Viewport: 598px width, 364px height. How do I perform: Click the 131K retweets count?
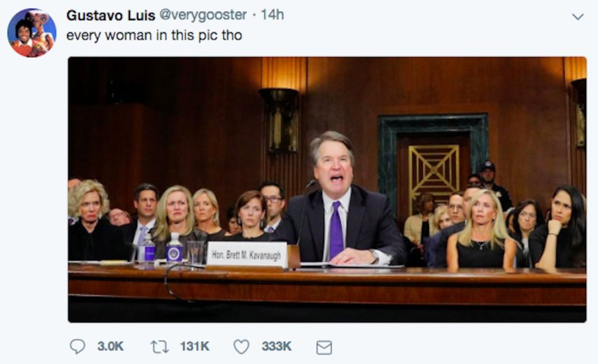pyautogui.click(x=194, y=346)
